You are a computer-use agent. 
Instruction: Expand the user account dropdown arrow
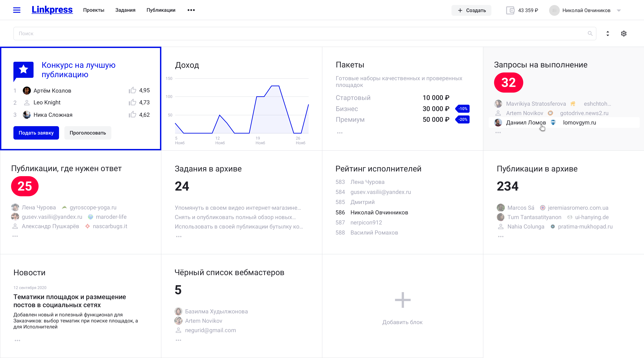coord(619,11)
